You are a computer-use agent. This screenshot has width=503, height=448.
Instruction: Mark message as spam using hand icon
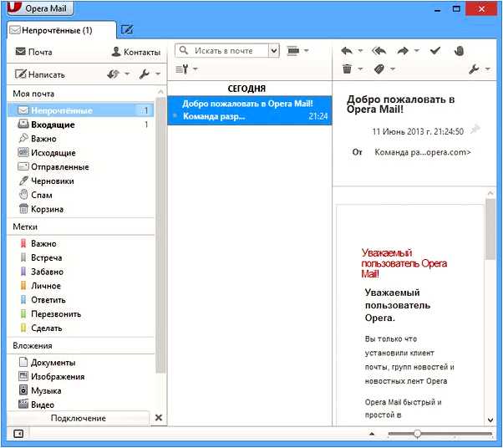(x=459, y=51)
